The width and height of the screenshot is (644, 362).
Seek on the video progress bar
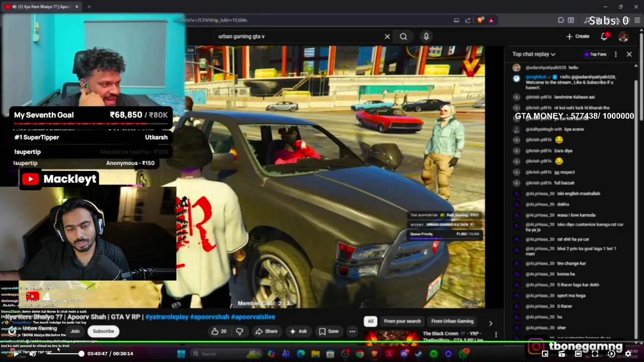coord(322,342)
